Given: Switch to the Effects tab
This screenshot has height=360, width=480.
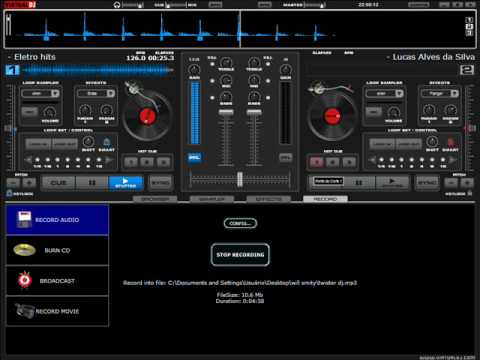Looking at the screenshot, I should [x=268, y=199].
